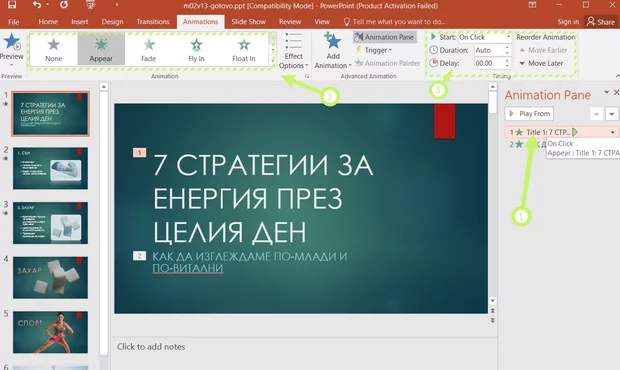The height and width of the screenshot is (370, 620).
Task: Open the Animation group dialog launcher
Action: click(306, 76)
